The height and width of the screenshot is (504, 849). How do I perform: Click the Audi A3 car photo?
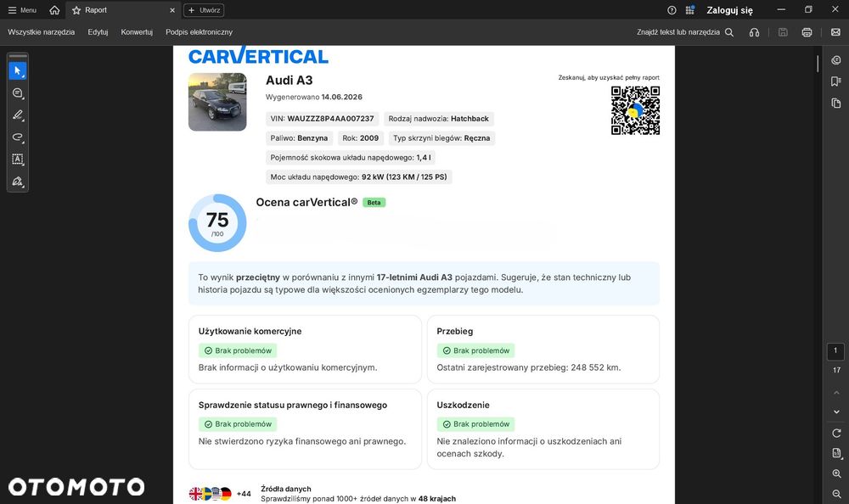(217, 102)
